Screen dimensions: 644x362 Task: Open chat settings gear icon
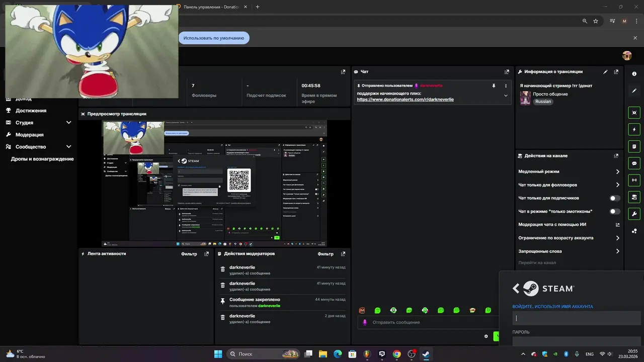[x=486, y=336]
